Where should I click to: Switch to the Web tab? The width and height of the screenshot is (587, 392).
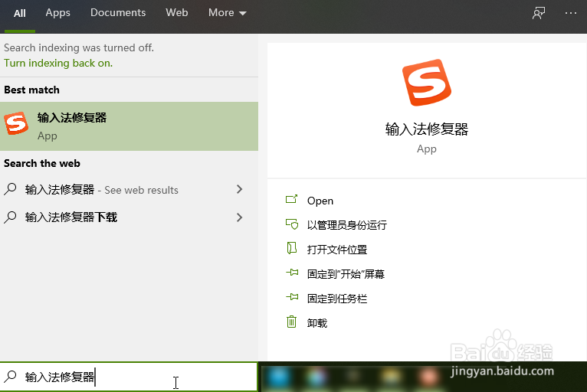177,13
